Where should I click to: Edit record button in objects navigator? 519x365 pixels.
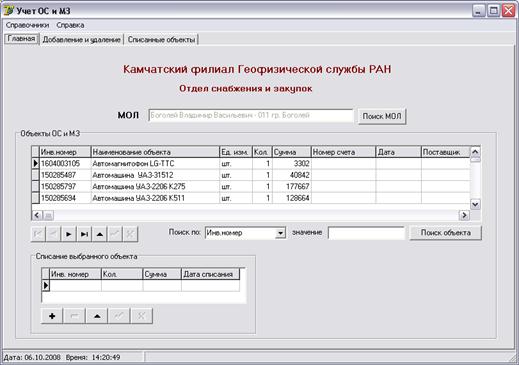point(99,234)
